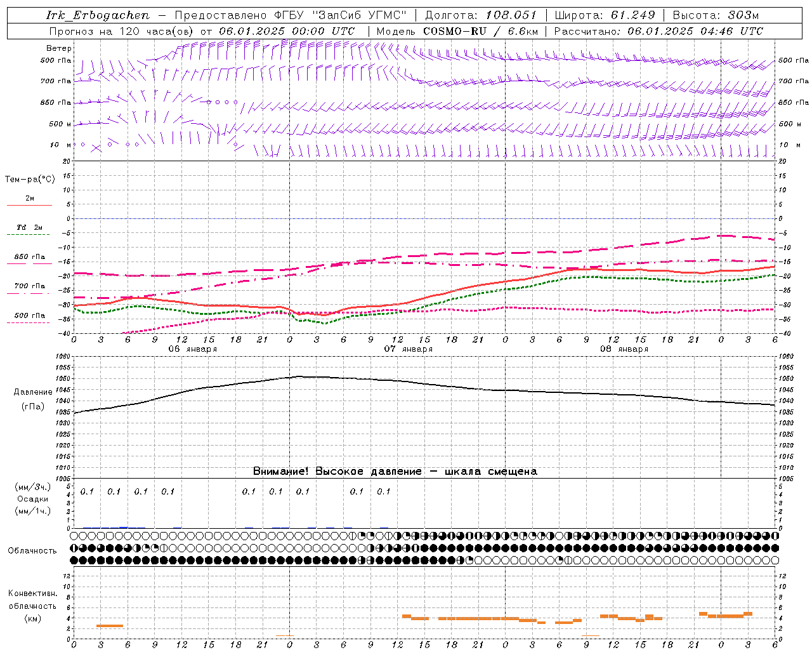
Task: Click the Тем-ра(°C) temperature axis label
Action: (30, 180)
